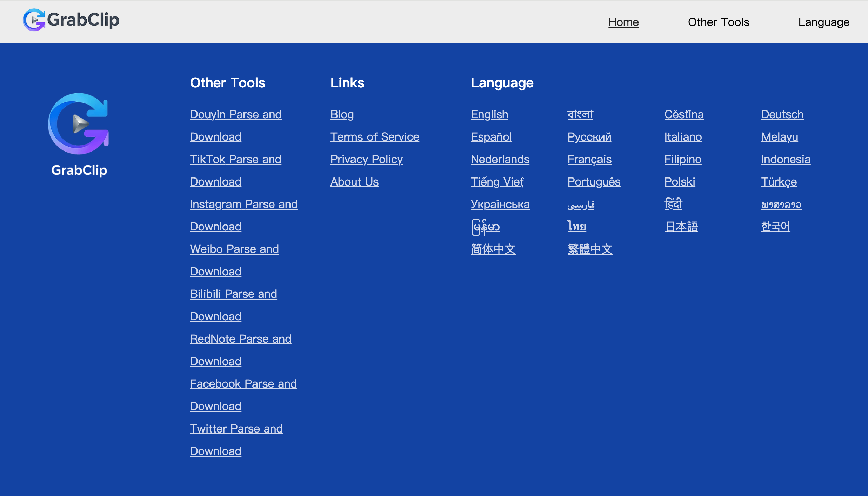Screen dimensions: 868x496
Task: Open Twitter Parse and Download tool
Action: [236, 429]
